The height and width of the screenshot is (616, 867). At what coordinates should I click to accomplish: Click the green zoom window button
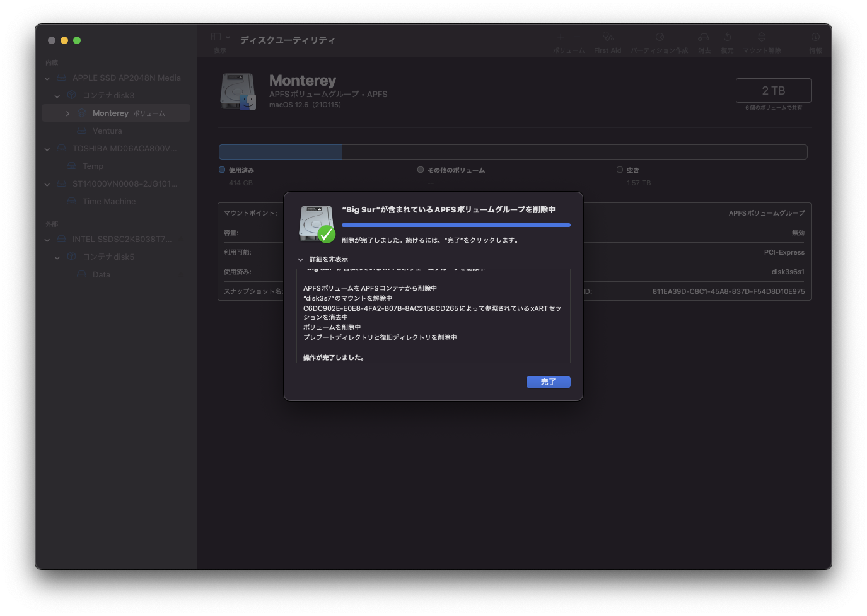coord(77,40)
